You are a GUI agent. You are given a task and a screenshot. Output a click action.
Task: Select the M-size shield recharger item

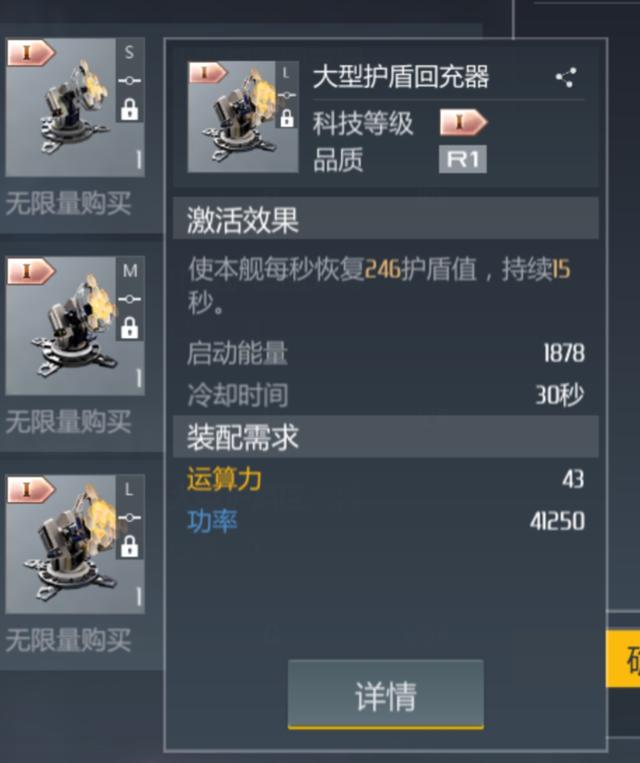tap(75, 326)
